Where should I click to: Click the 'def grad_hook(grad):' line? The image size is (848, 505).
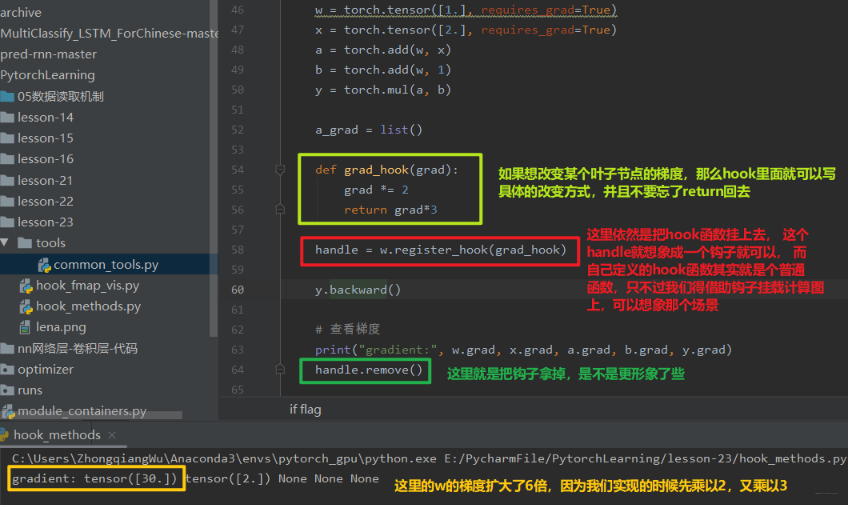(x=387, y=170)
